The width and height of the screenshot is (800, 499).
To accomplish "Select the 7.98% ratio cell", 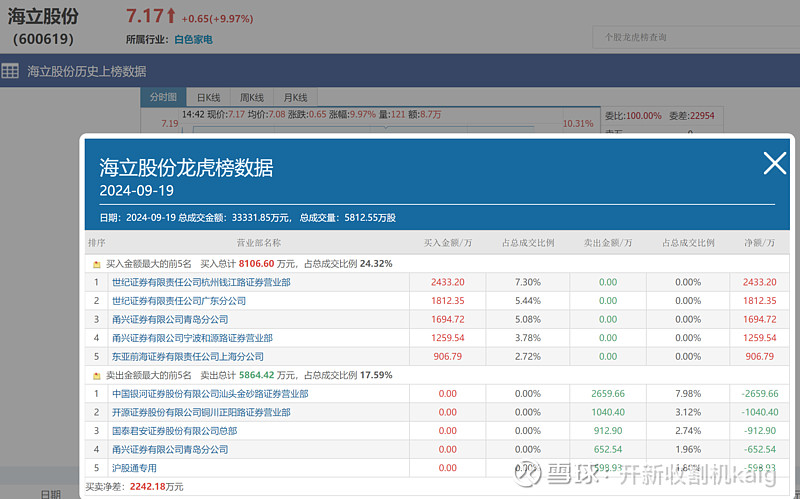I will (x=688, y=394).
